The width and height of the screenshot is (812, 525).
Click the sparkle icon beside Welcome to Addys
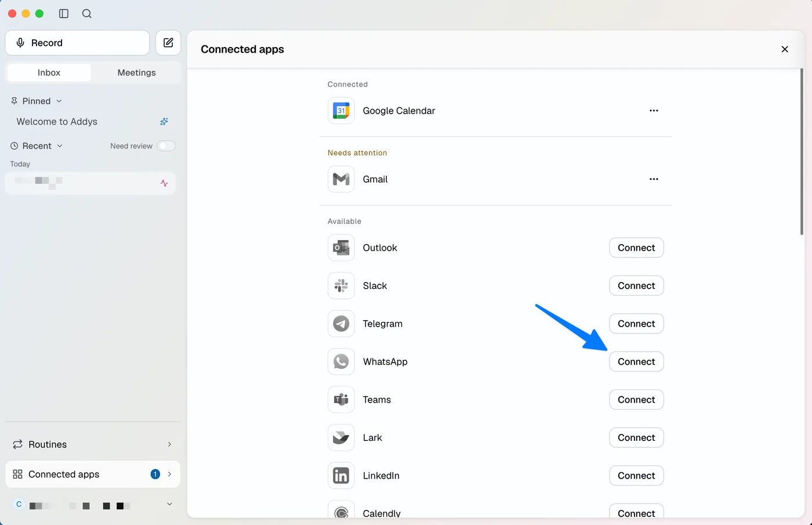point(164,122)
